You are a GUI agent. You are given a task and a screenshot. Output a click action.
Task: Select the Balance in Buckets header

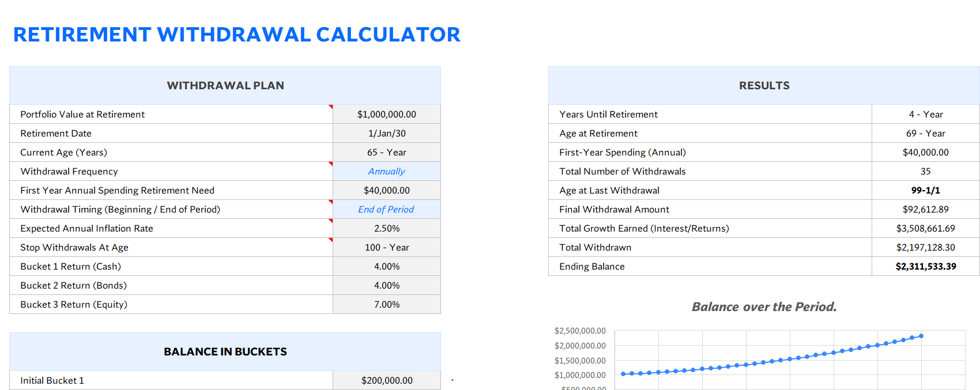(x=225, y=351)
